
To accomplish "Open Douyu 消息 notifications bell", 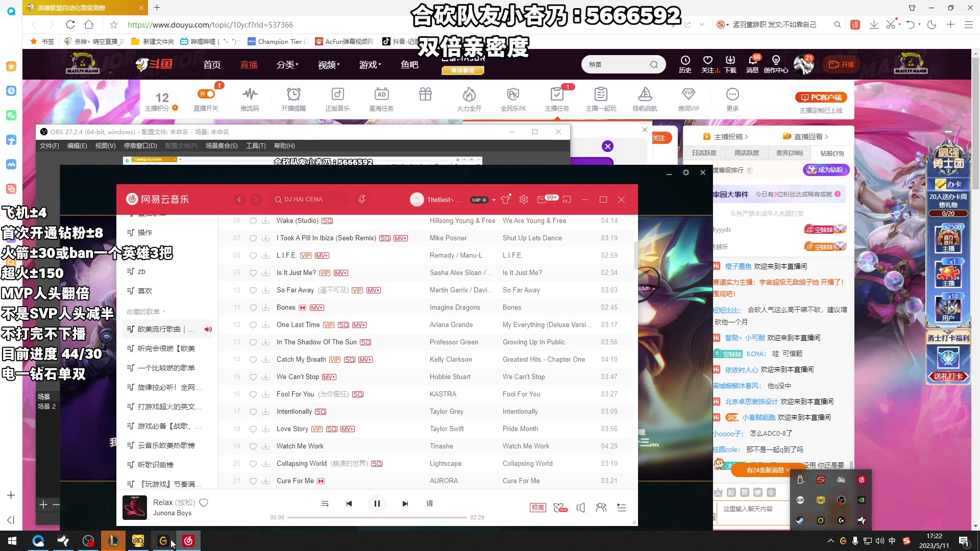I will 752,64.
